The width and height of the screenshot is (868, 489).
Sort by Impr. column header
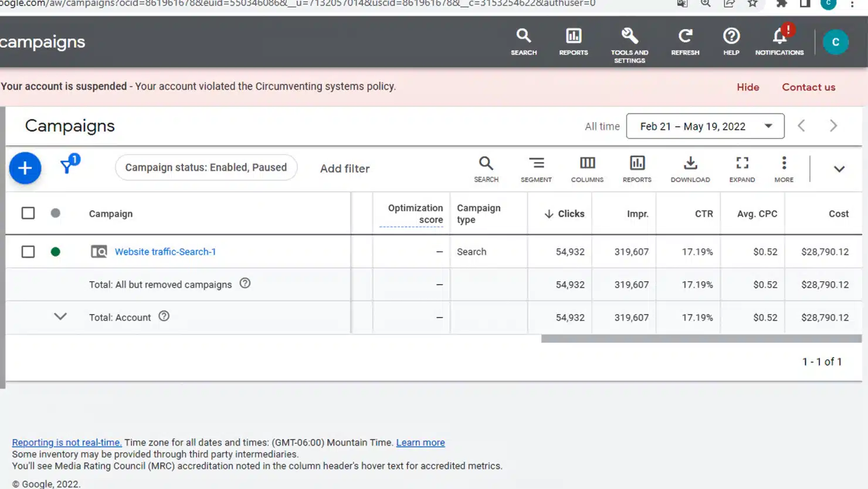click(x=638, y=214)
